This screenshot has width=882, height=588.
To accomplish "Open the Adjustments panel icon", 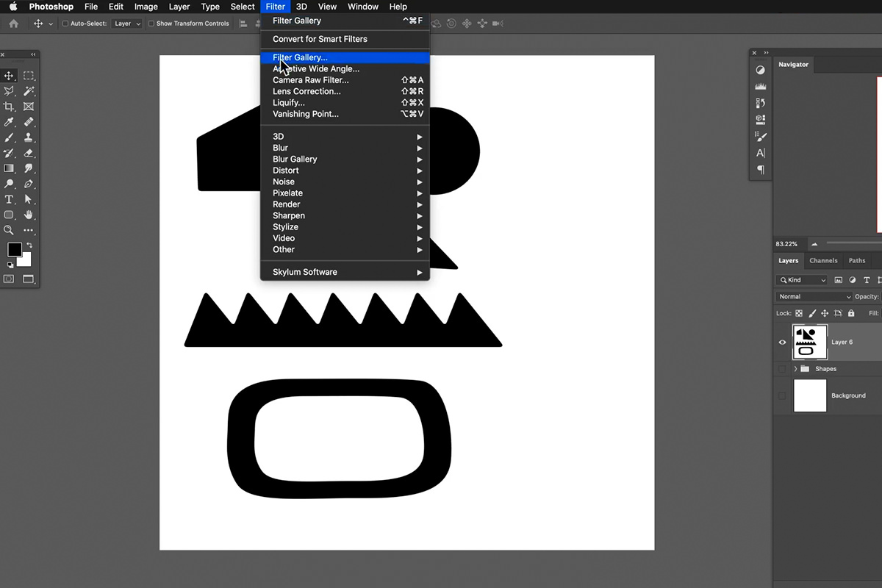I will point(761,70).
